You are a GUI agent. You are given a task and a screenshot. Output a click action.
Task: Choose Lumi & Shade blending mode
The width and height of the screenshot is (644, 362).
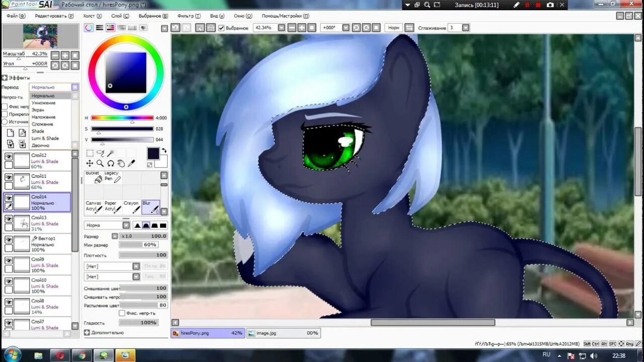coord(45,138)
